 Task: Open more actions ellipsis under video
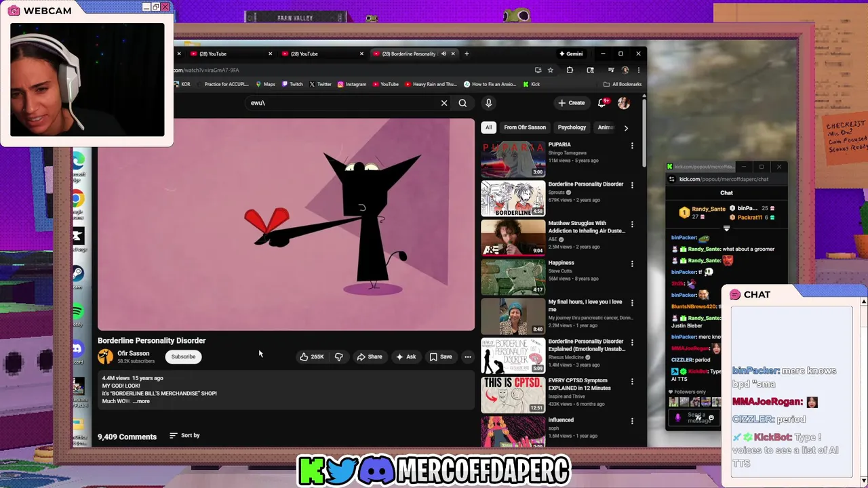[467, 357]
